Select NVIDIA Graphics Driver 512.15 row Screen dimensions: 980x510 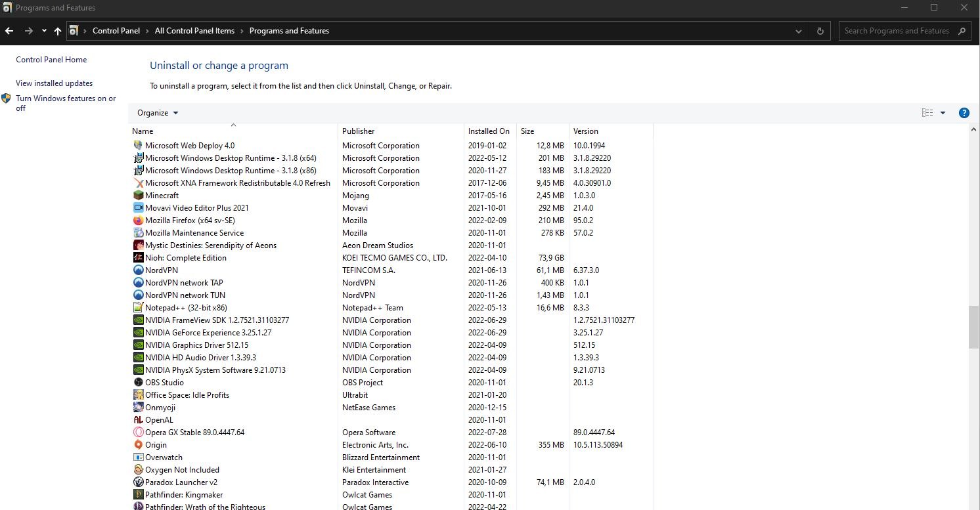pyautogui.click(x=392, y=345)
